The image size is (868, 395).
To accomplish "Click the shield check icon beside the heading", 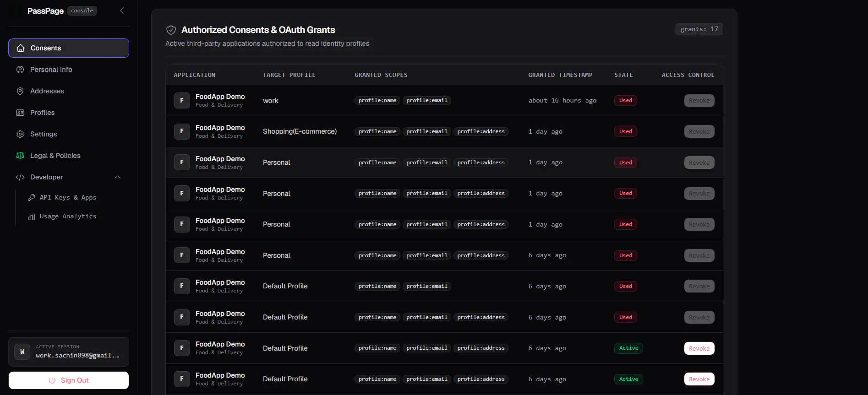I will 171,30.
